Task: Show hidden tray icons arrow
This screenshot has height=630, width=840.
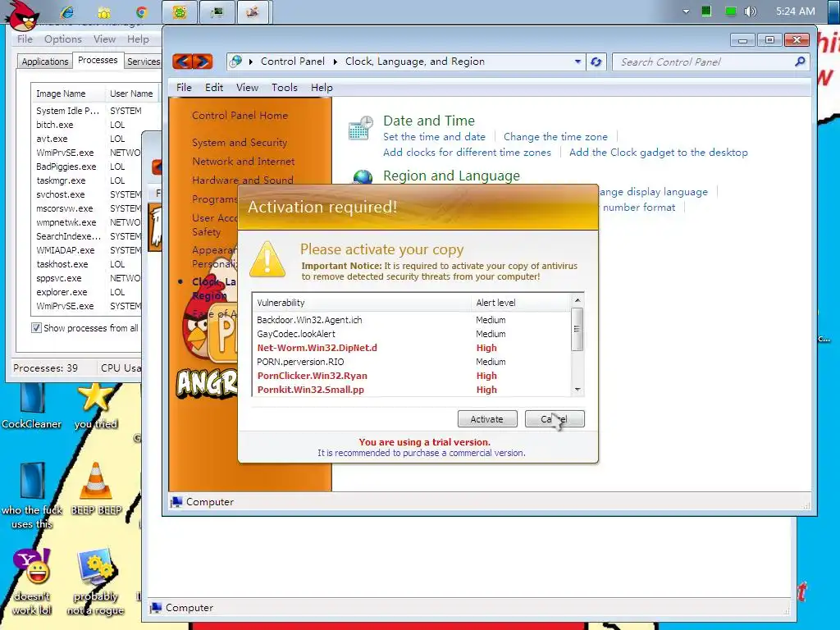Action: [686, 11]
